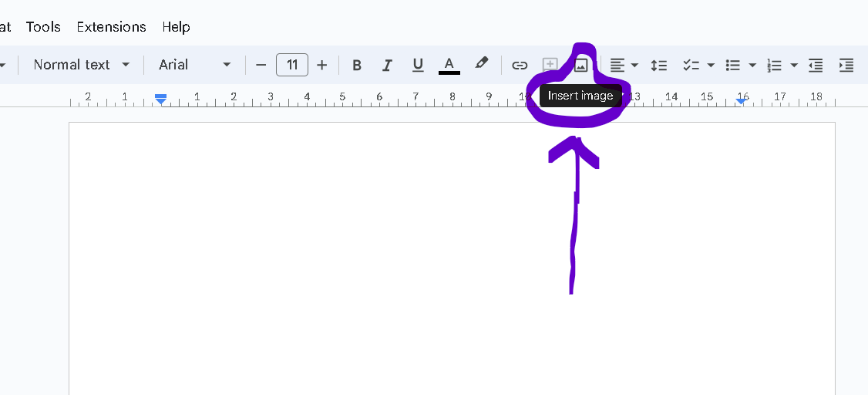Select the highlight color pen icon

pos(482,64)
